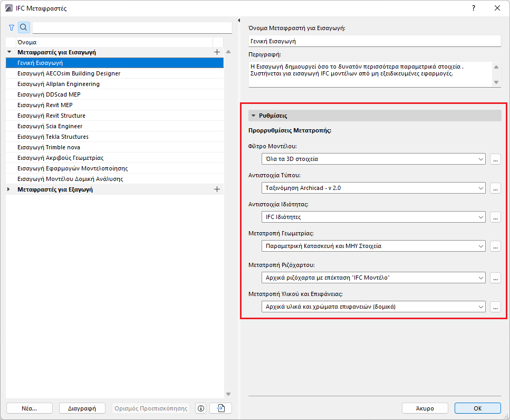Screen dimensions: 510x420
Task: Open the Αντιστοιχία Τύπου dropdown
Action: [x=373, y=188]
